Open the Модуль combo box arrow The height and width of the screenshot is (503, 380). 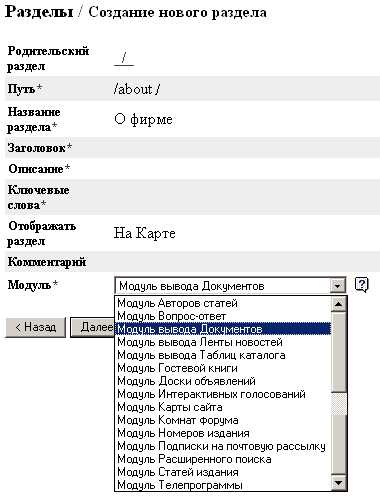pos(337,286)
